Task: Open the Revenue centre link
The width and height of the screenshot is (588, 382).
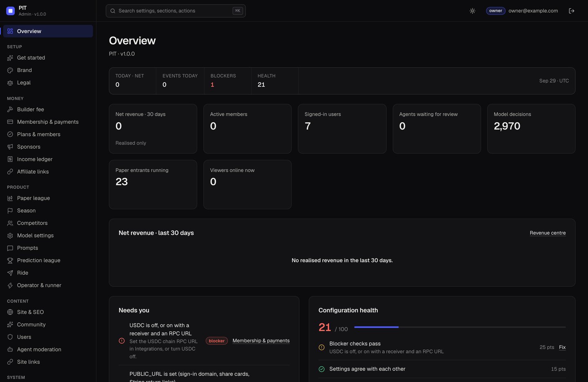Action: [548, 233]
